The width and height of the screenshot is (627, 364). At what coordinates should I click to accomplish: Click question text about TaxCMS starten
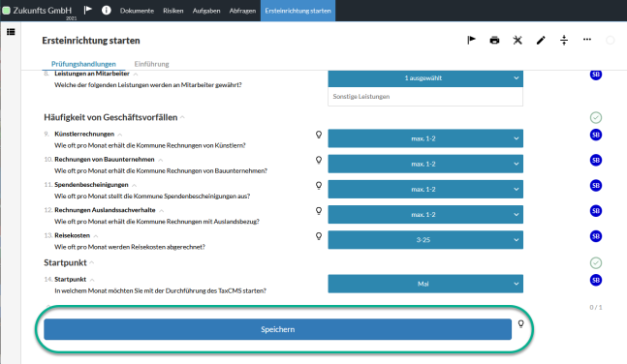click(x=160, y=290)
